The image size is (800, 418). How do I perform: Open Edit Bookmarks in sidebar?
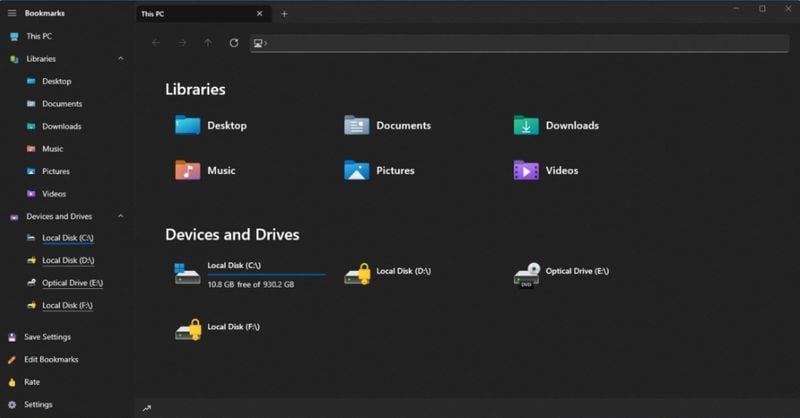(x=51, y=360)
